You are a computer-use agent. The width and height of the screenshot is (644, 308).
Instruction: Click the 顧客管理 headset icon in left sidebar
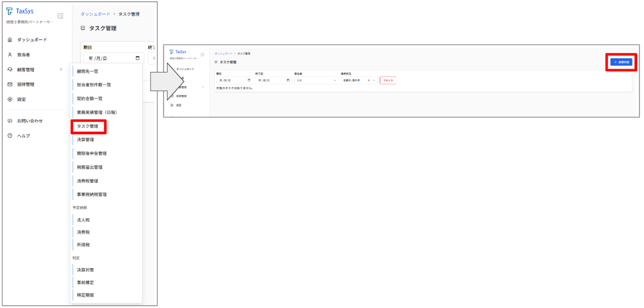coord(10,70)
